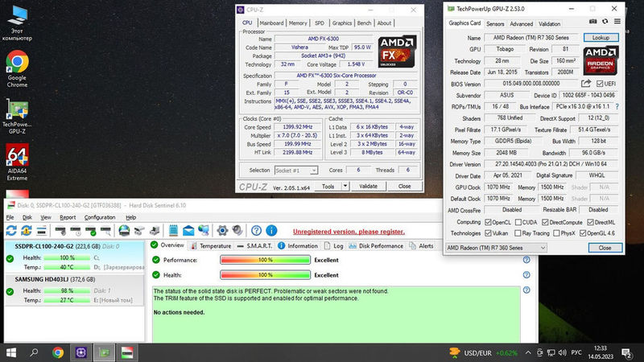
Task: Toggle the OpenCL checkbox
Action: 488,222
